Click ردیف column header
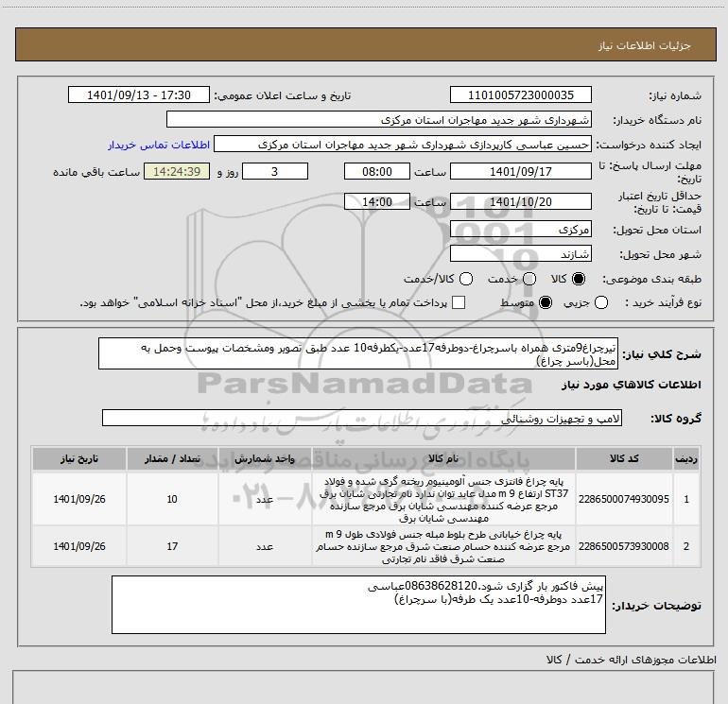 click(x=686, y=458)
